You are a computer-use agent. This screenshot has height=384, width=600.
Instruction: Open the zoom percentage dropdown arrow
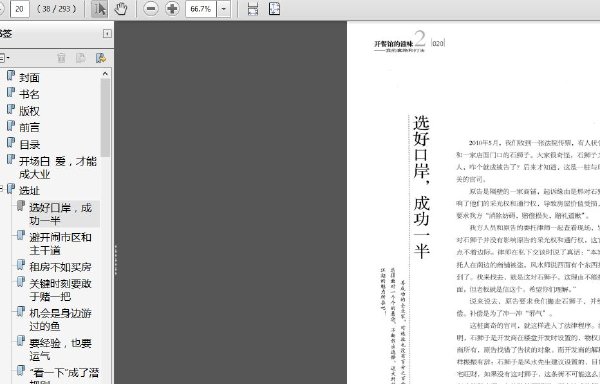(224, 9)
